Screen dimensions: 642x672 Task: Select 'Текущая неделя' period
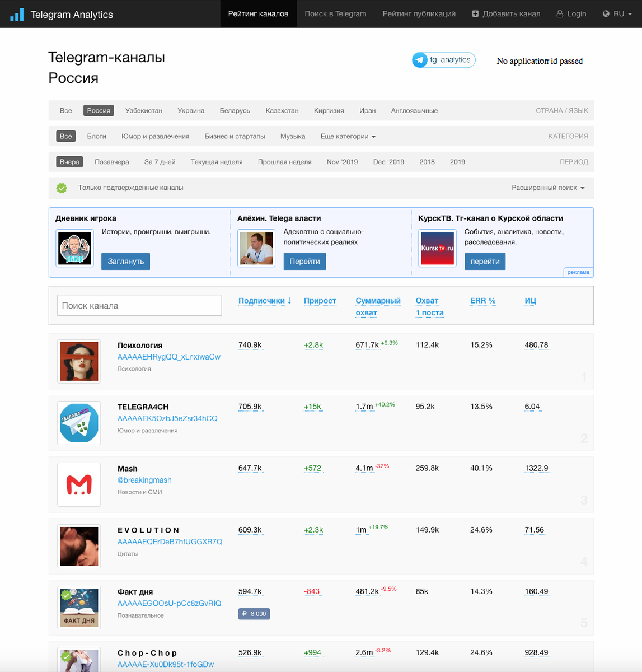click(x=217, y=162)
